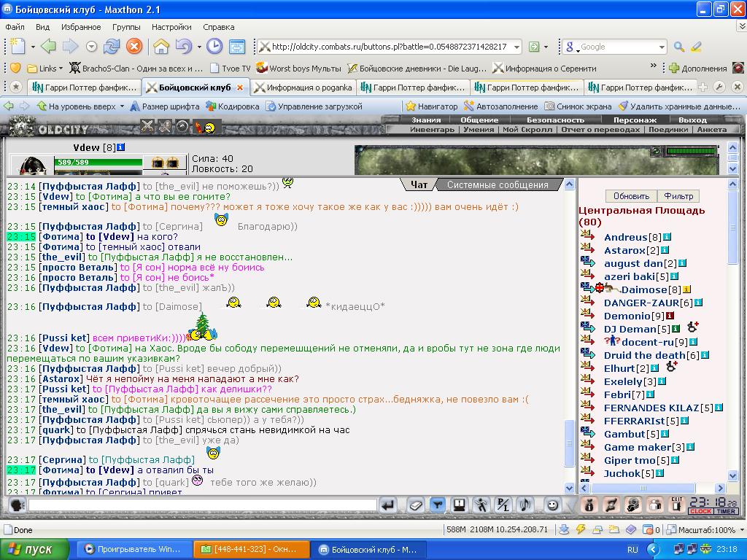Click the speaking head icon beside chat input
Viewport: 747px width, 560px height.
point(18,505)
